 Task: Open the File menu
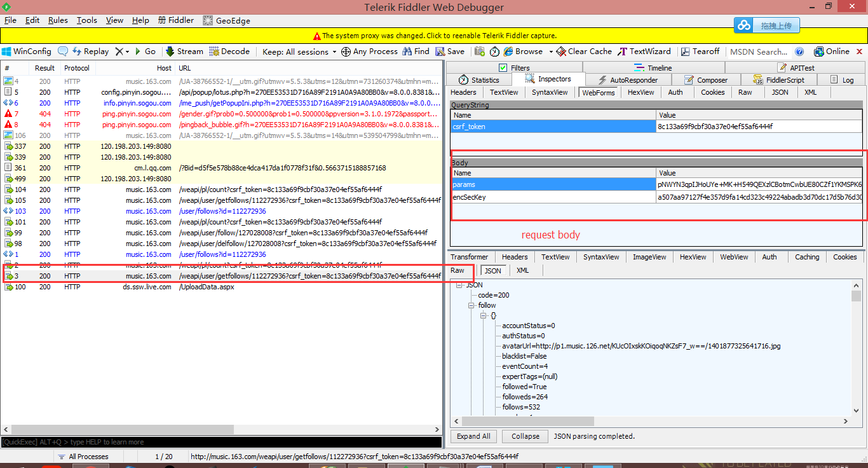10,20
